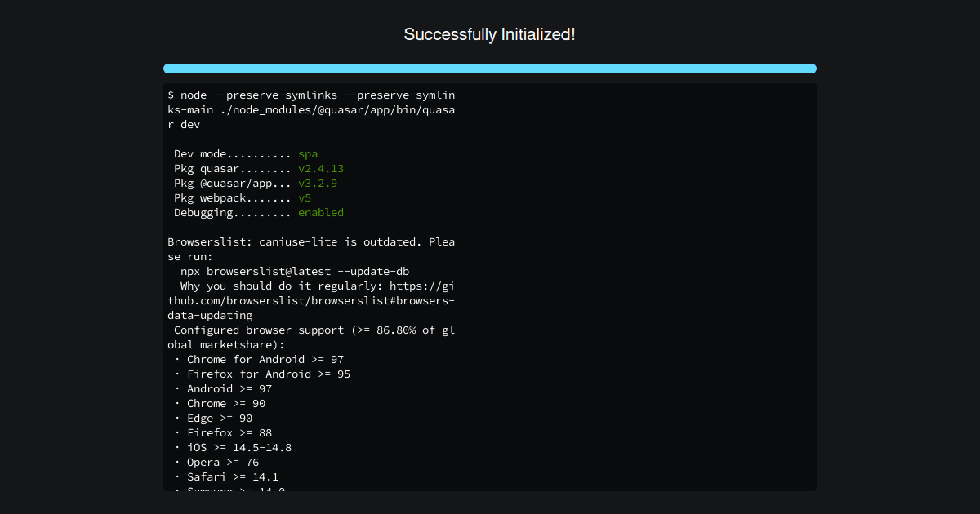
Task: Click the 'obal marketshare):' line
Action: point(226,344)
